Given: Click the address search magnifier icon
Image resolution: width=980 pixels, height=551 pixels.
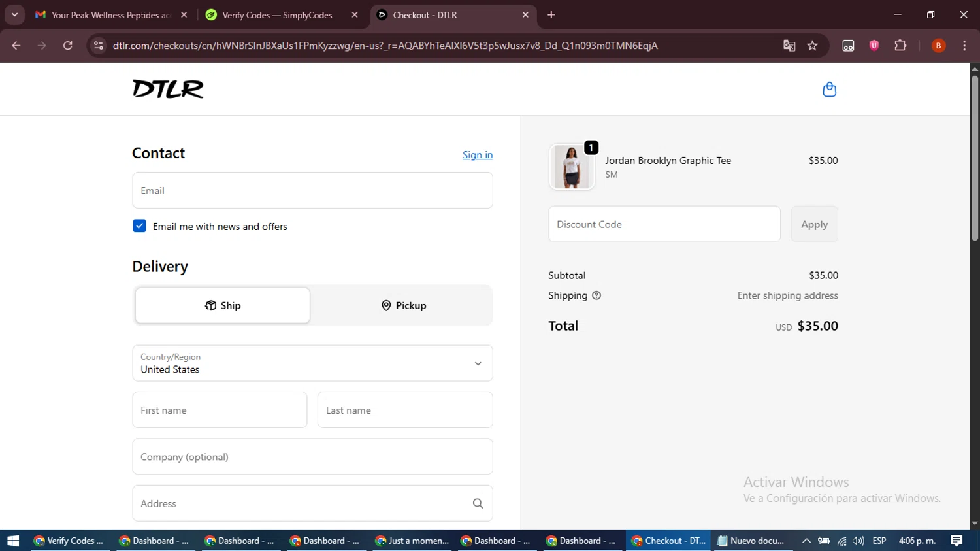Looking at the screenshot, I should (x=478, y=503).
